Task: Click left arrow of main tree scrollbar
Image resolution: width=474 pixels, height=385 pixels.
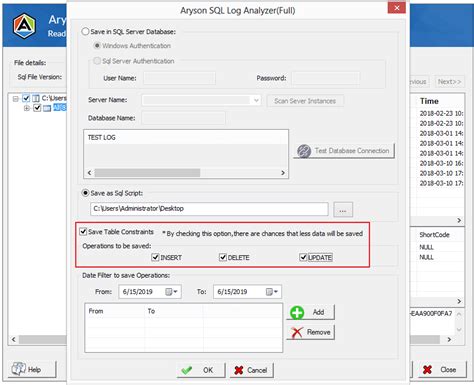Action: tap(14, 340)
